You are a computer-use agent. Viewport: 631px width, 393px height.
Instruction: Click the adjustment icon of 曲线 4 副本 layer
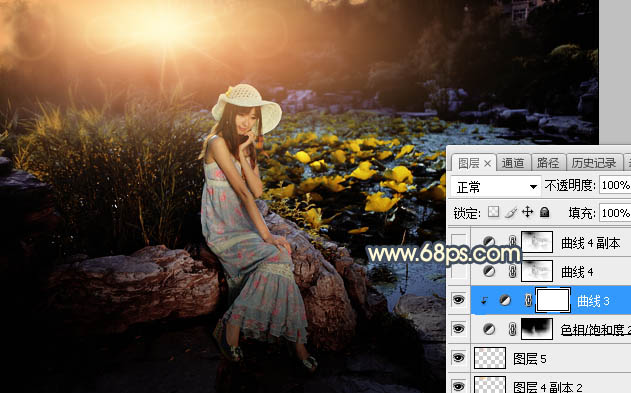point(489,241)
